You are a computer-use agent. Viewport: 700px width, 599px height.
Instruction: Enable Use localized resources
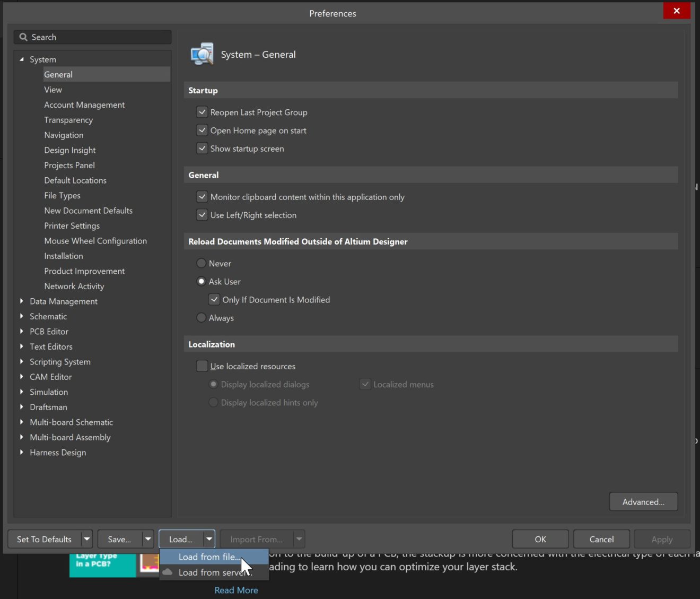202,366
